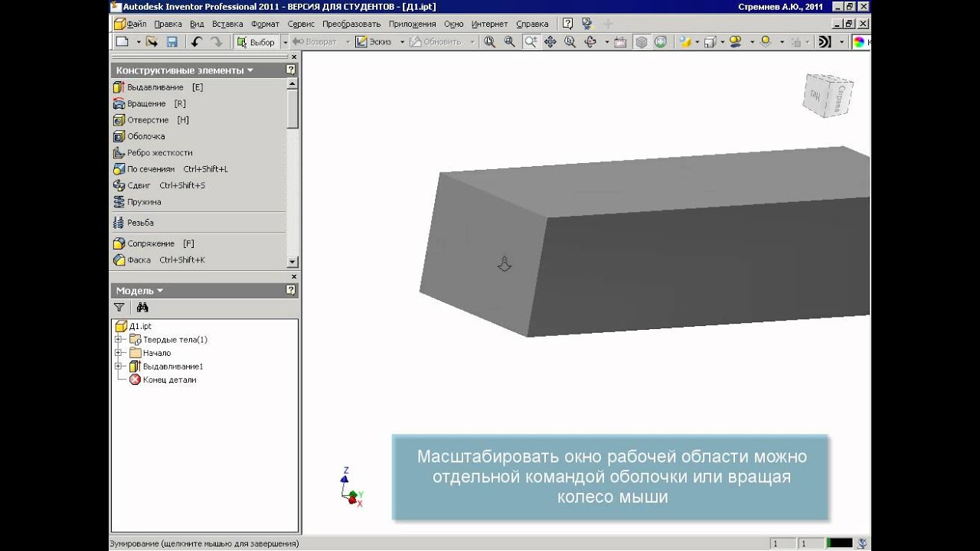Open dropdown arrow beside New document
Viewport: 980px width, 551px height.
(x=138, y=42)
